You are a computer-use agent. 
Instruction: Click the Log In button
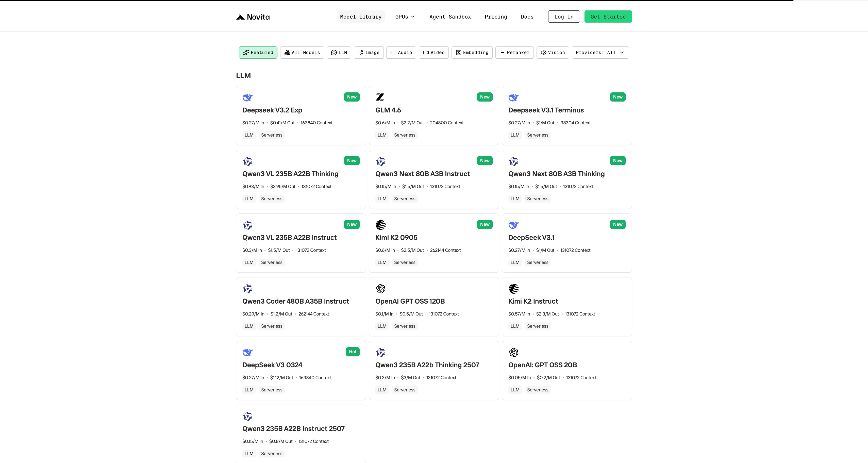[564, 16]
